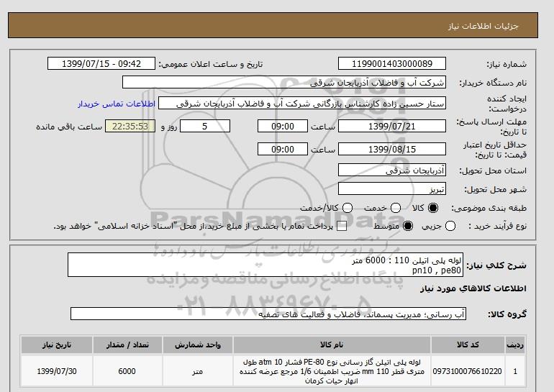Screen dimensions: 554x392
Task: Click the goods group field آب رسانی؛ مدیریت پسماند
Action: coord(268,314)
